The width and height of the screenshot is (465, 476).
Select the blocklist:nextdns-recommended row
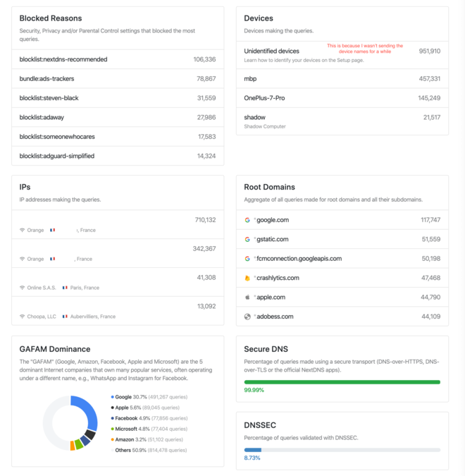click(118, 59)
